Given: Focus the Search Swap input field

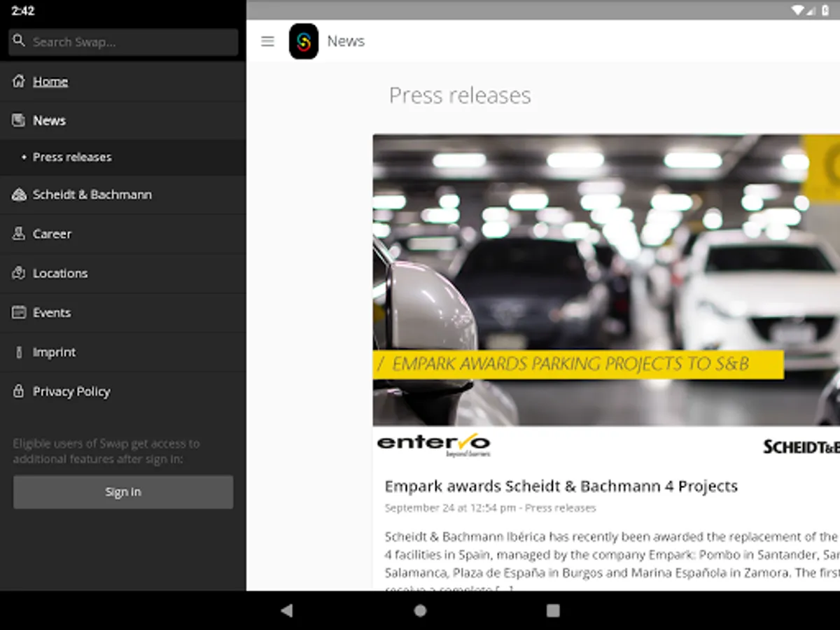Looking at the screenshot, I should [x=123, y=42].
